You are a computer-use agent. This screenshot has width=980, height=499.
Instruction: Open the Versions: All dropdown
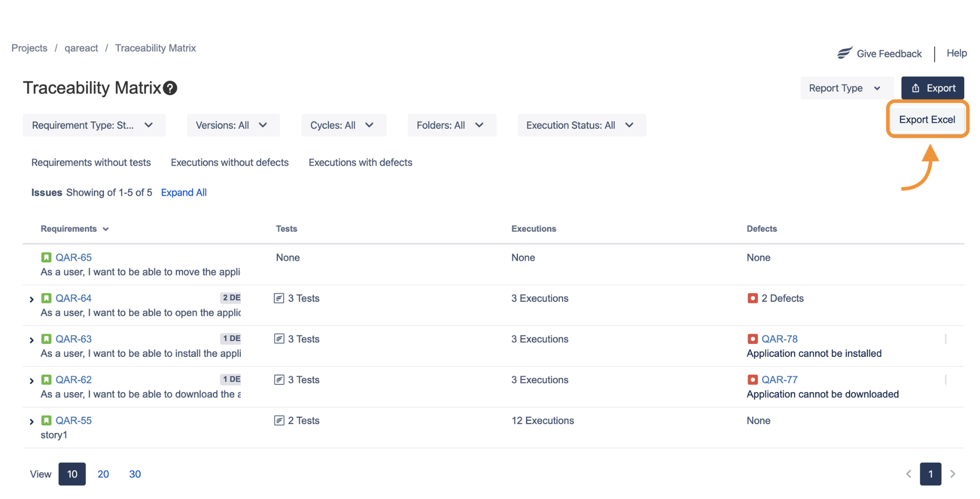[x=233, y=125]
